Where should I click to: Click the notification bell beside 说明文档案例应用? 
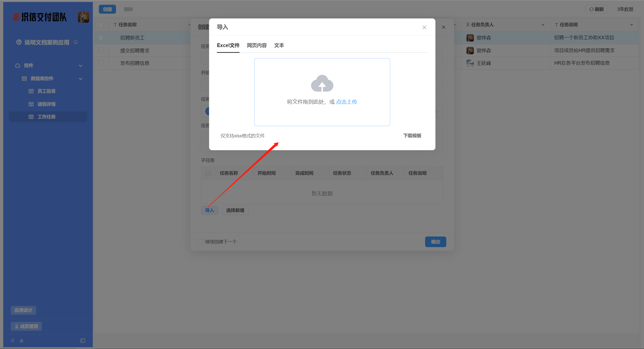coord(76,42)
